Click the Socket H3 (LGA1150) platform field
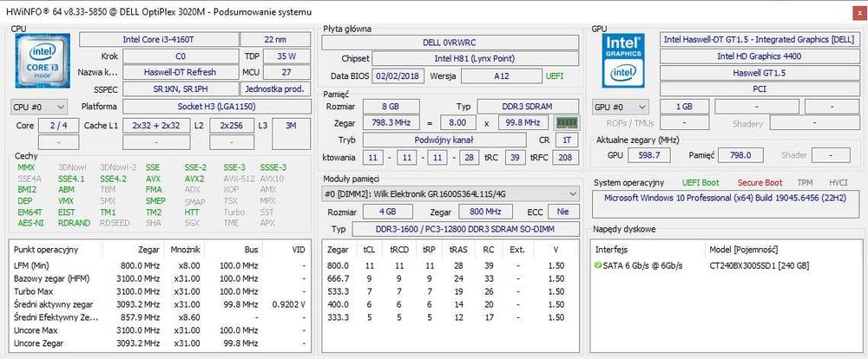Viewport: 868px width, 359px height. 216,107
